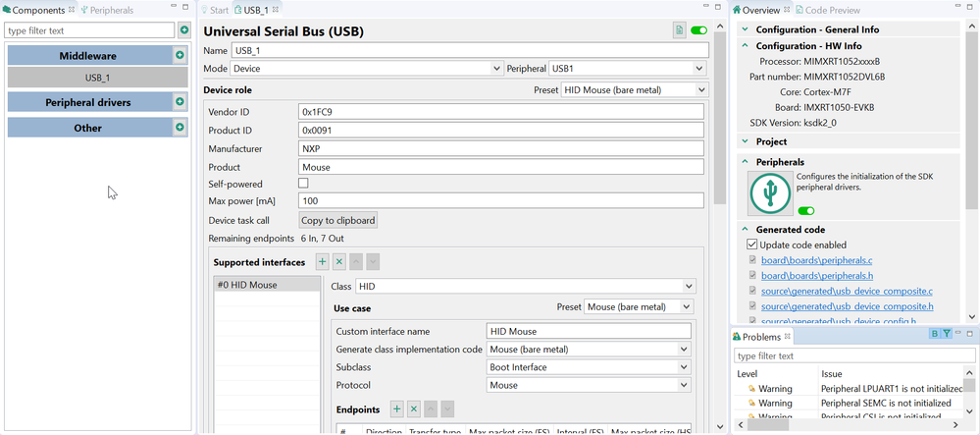
Task: Close the Overview view tab X
Action: tap(786, 10)
